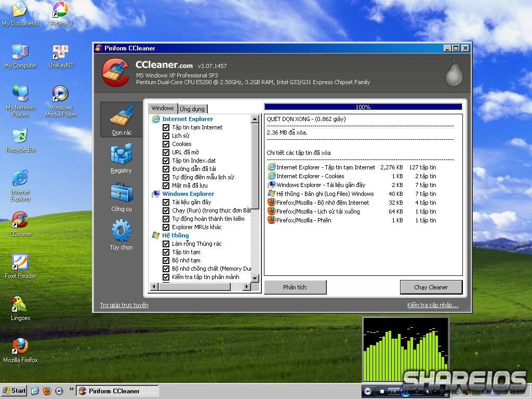Select Internet Explorer desktop icon

20,185
